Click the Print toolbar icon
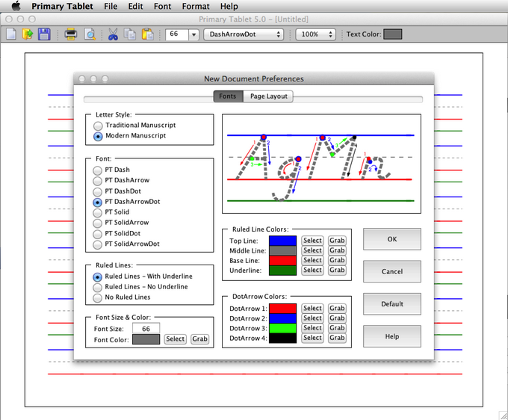This screenshot has height=420, width=508. (x=71, y=34)
